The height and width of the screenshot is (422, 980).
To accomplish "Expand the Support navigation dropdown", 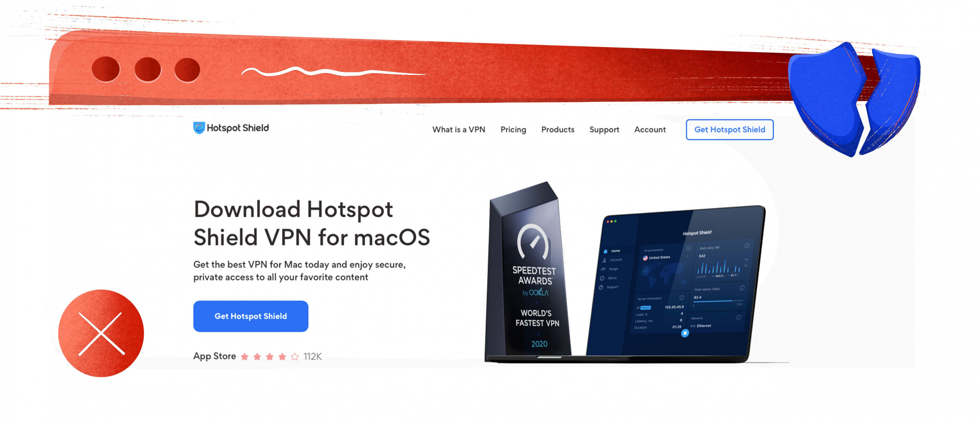I will [604, 129].
